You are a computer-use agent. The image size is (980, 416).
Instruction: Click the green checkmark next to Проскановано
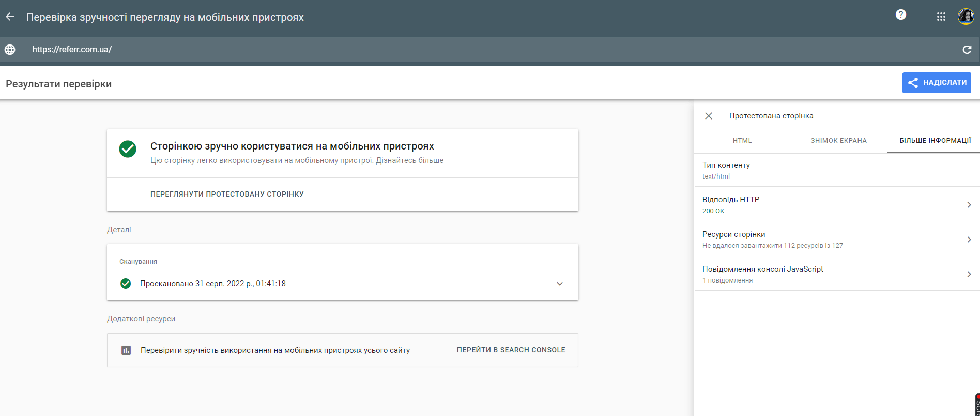click(126, 284)
